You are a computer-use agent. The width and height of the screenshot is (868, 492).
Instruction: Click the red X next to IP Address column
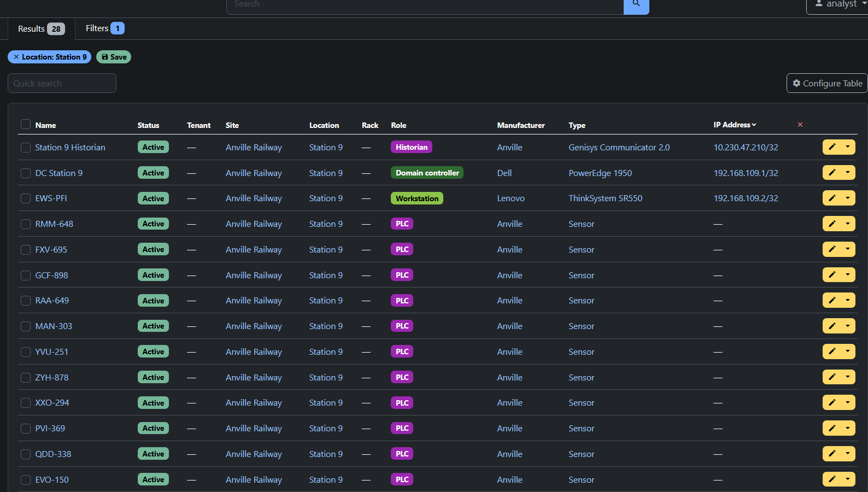click(x=800, y=125)
